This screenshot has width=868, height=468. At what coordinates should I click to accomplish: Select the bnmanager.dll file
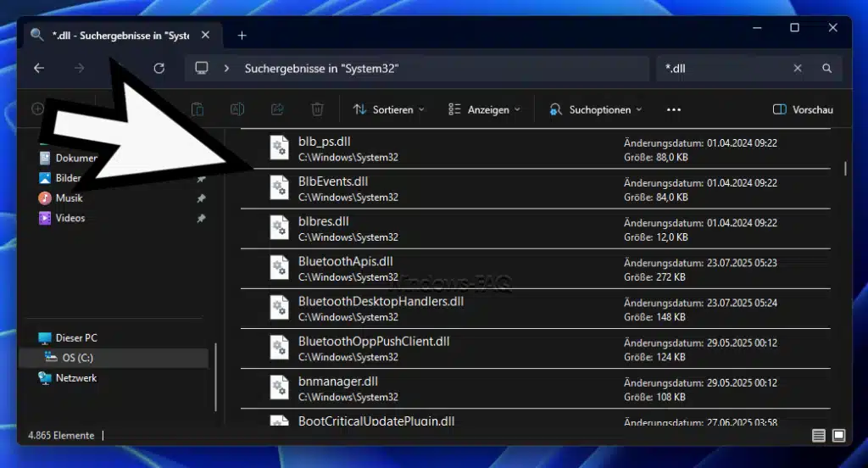coord(536,388)
